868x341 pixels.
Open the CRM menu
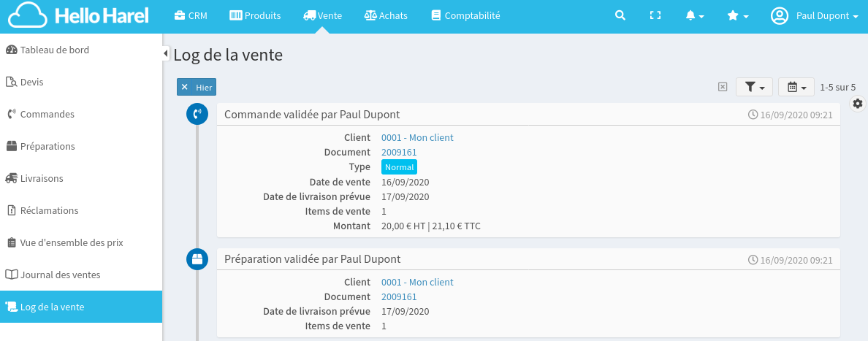click(186, 15)
